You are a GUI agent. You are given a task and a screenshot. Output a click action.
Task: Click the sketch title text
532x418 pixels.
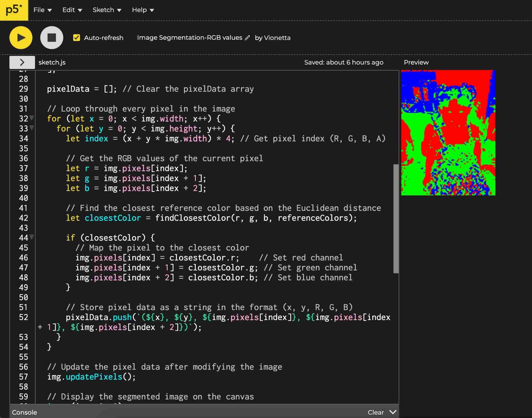190,38
